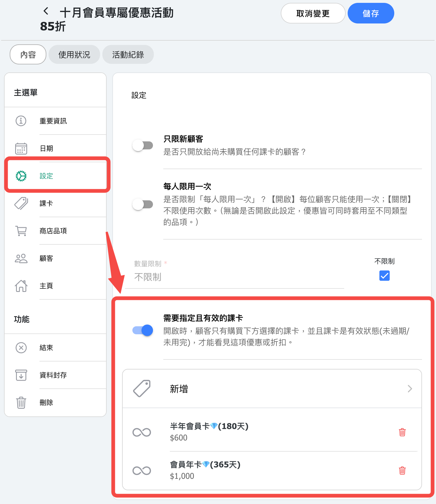The height and width of the screenshot is (504, 436).
Task: Click the 課卡 tag icon in sidebar
Action: coord(21,203)
